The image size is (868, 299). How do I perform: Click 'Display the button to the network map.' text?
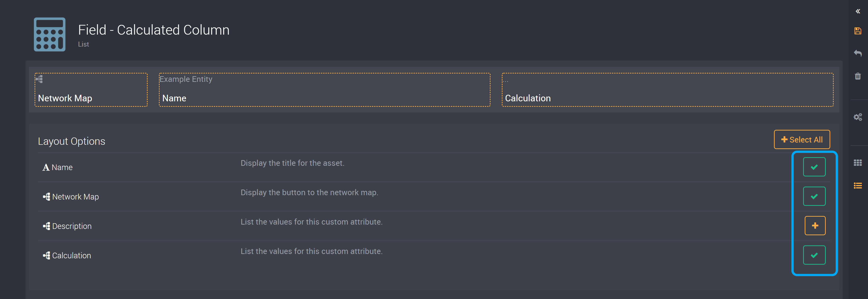point(309,192)
